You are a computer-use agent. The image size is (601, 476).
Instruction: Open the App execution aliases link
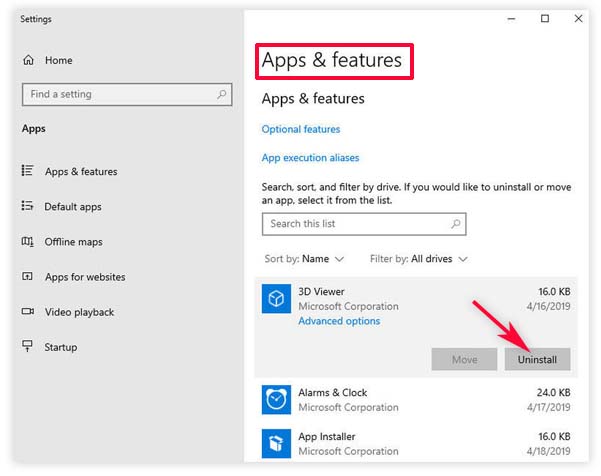point(310,158)
